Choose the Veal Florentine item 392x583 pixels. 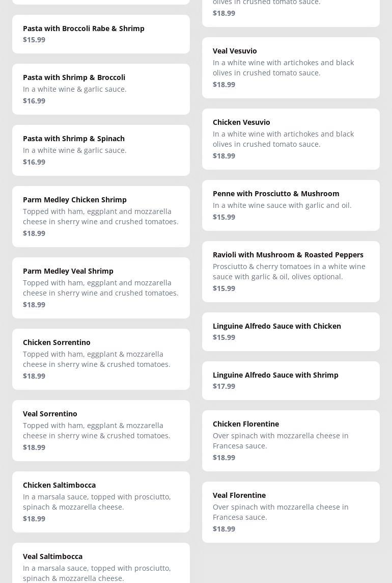(291, 512)
